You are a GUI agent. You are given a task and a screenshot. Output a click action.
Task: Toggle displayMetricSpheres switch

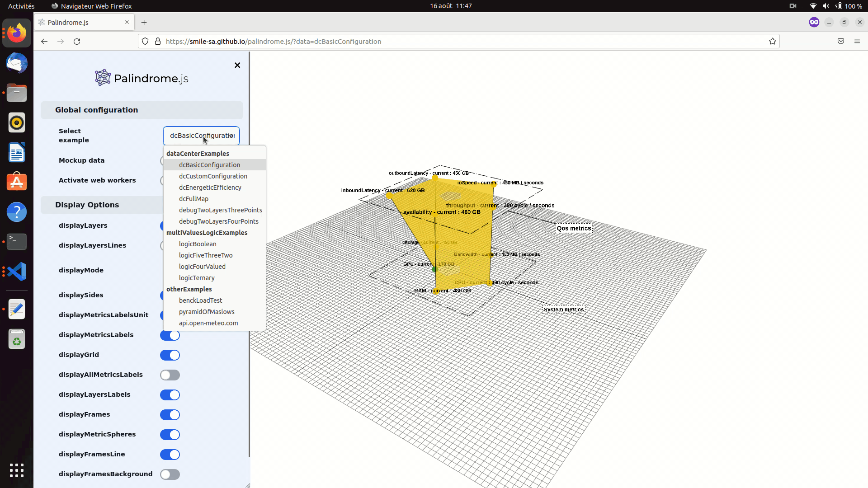tap(170, 435)
